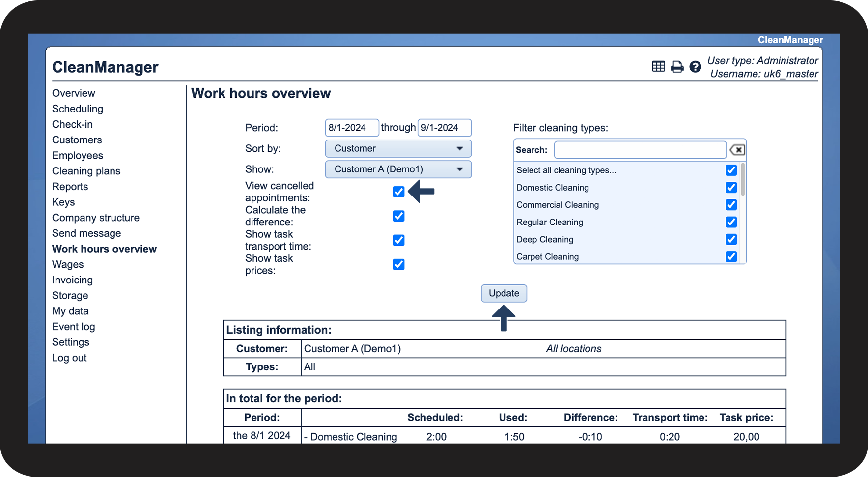Screen dimensions: 868x477
Task: Click the Update button
Action: pyautogui.click(x=504, y=293)
